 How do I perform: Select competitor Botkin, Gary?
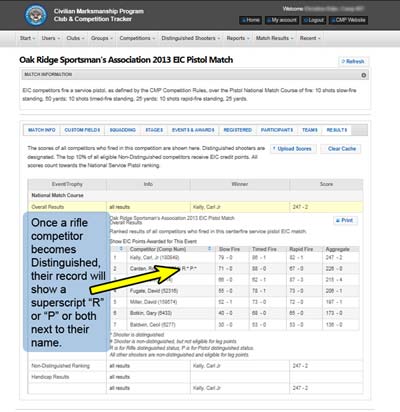coord(151,313)
